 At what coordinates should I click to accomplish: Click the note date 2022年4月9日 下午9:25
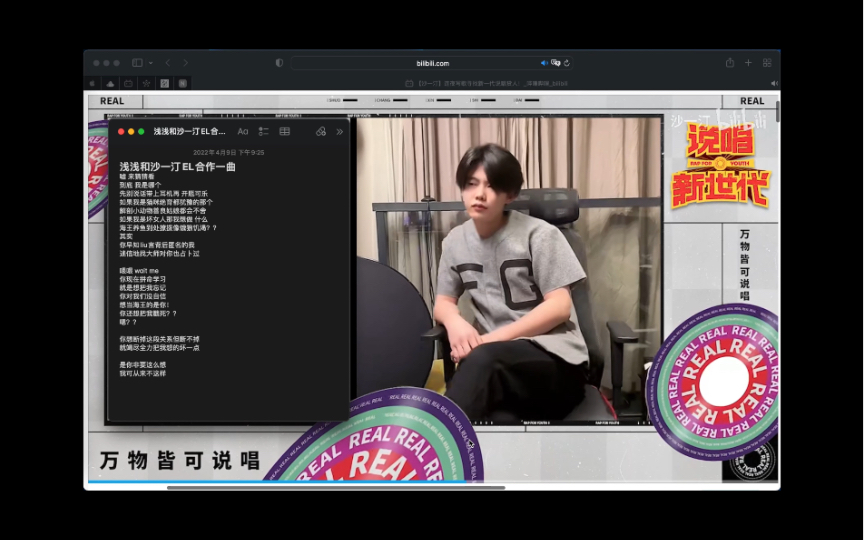pos(229,152)
